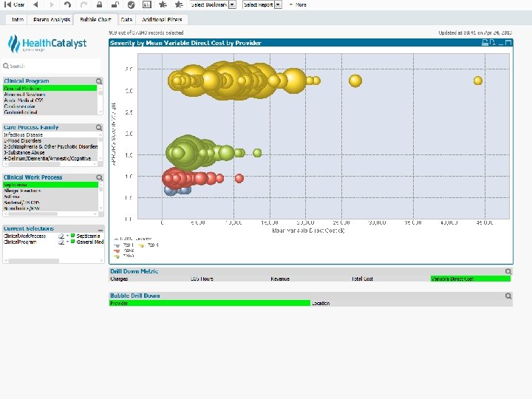This screenshot has width=532, height=399.
Task: Select Asthma in Clinical Work Process
Action: click(x=50, y=197)
